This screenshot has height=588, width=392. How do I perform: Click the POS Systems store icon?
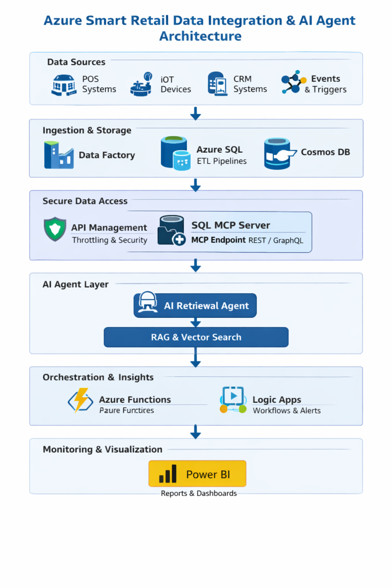pos(64,85)
